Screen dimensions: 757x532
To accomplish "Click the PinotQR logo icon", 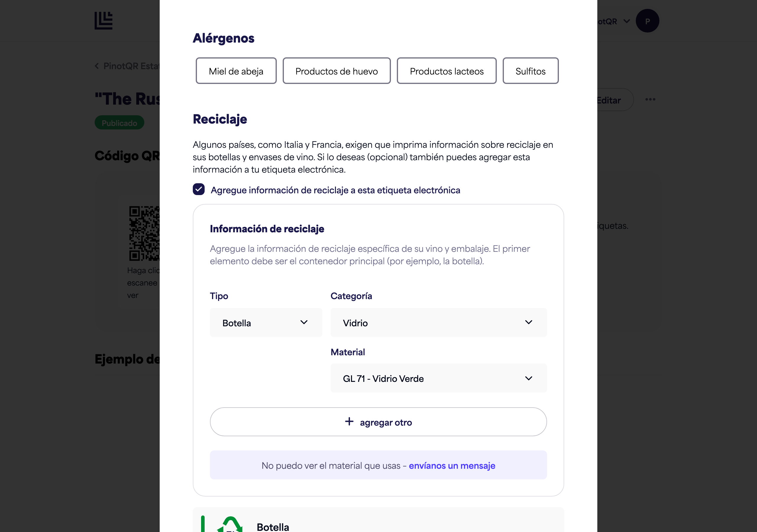I will pyautogui.click(x=103, y=20).
